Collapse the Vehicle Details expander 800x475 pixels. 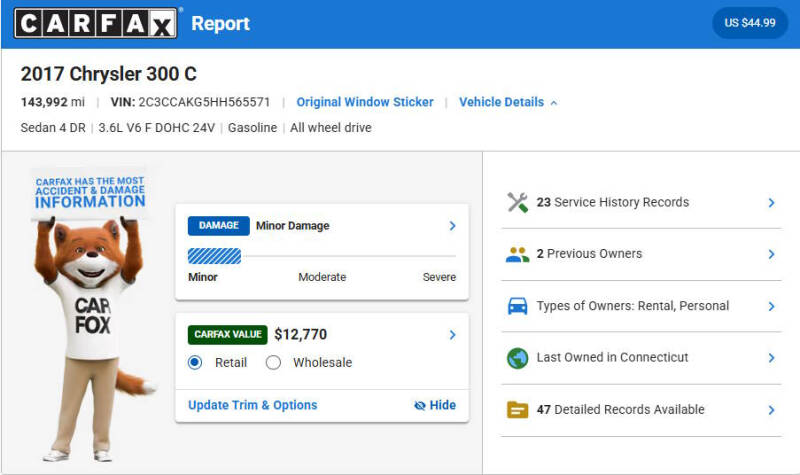coord(508,102)
